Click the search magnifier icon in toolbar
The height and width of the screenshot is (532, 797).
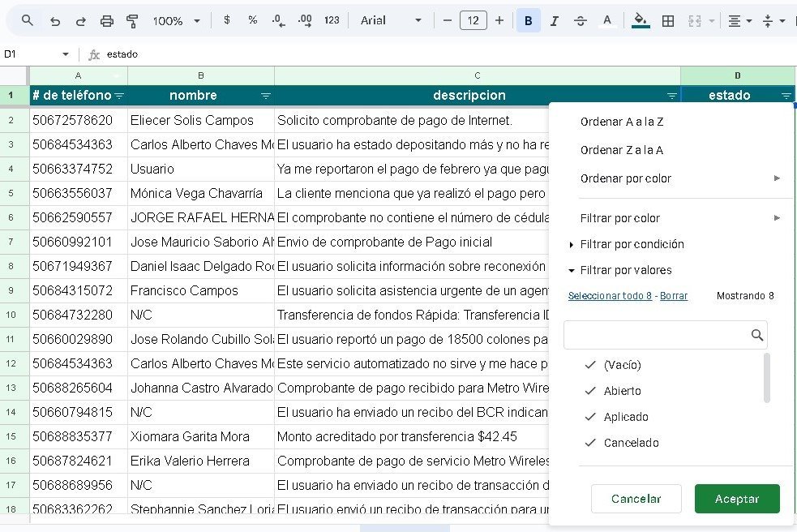coord(28,20)
